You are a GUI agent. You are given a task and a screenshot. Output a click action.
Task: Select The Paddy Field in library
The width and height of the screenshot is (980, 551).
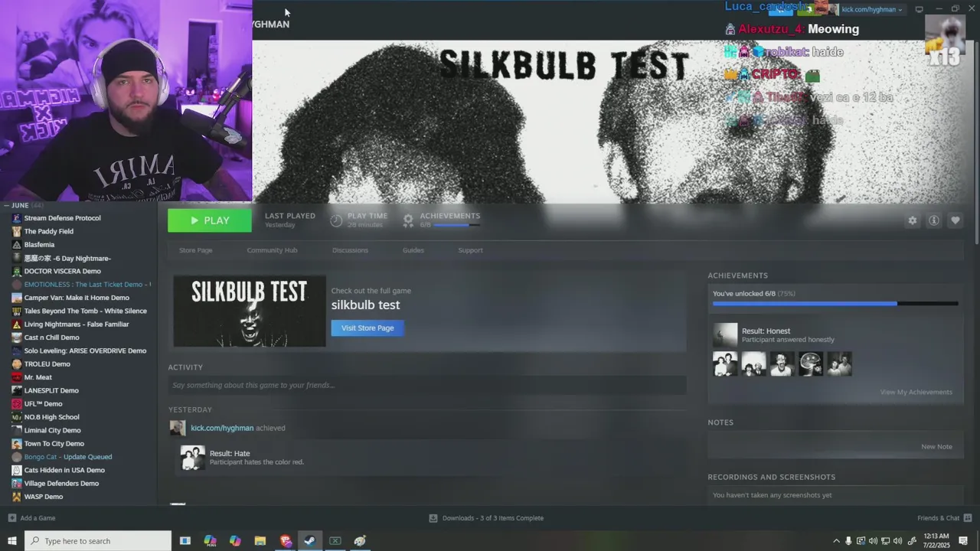[x=48, y=231]
